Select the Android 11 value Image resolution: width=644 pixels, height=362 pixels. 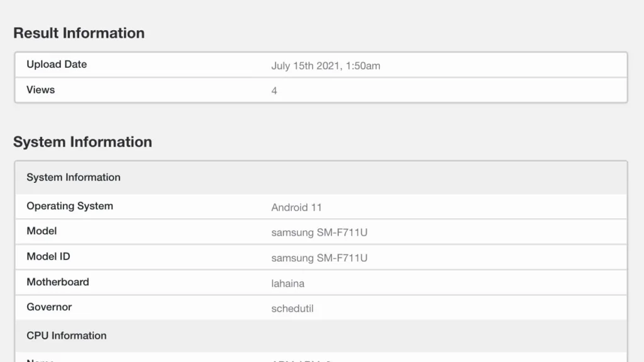tap(296, 207)
